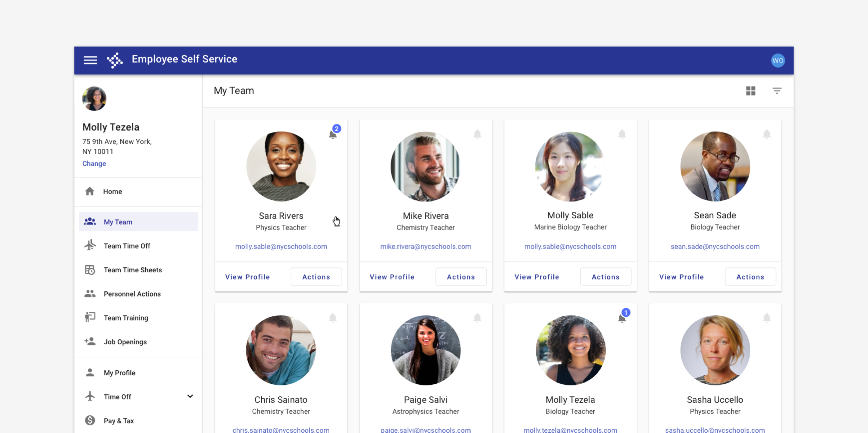Click Sara Rivers' profile photo

281,167
